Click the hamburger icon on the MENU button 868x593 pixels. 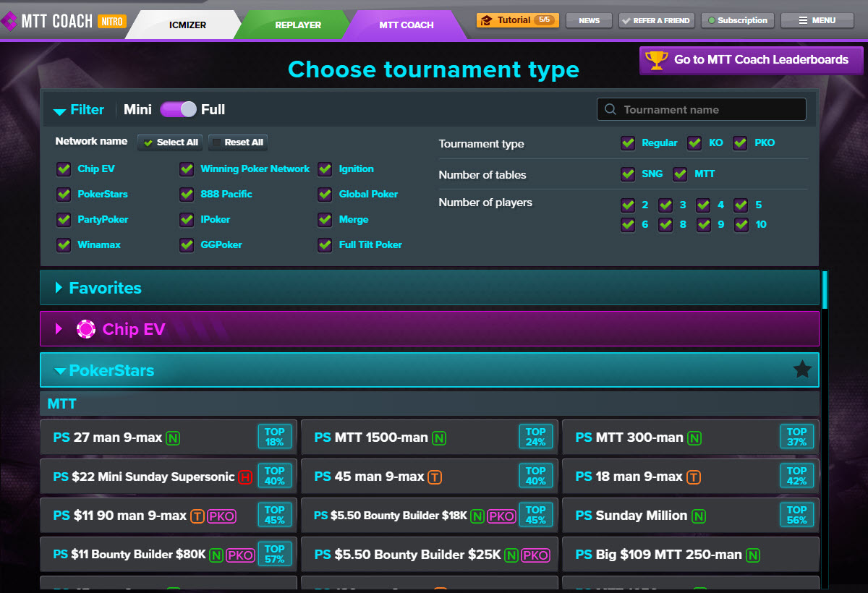803,20
